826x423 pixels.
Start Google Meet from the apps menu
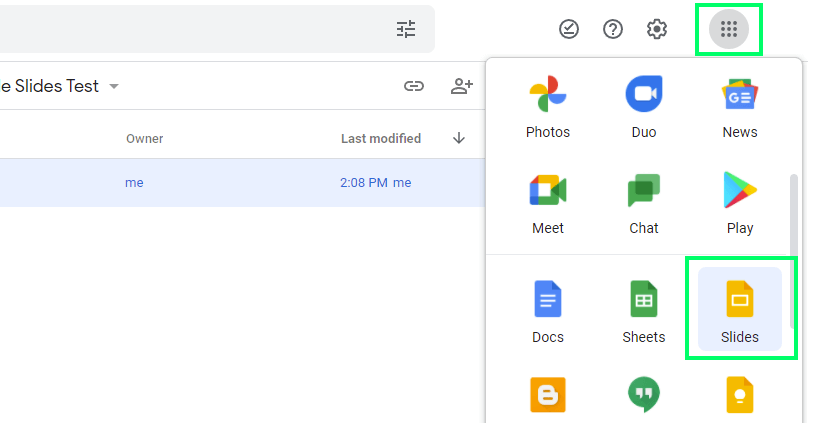pyautogui.click(x=547, y=203)
